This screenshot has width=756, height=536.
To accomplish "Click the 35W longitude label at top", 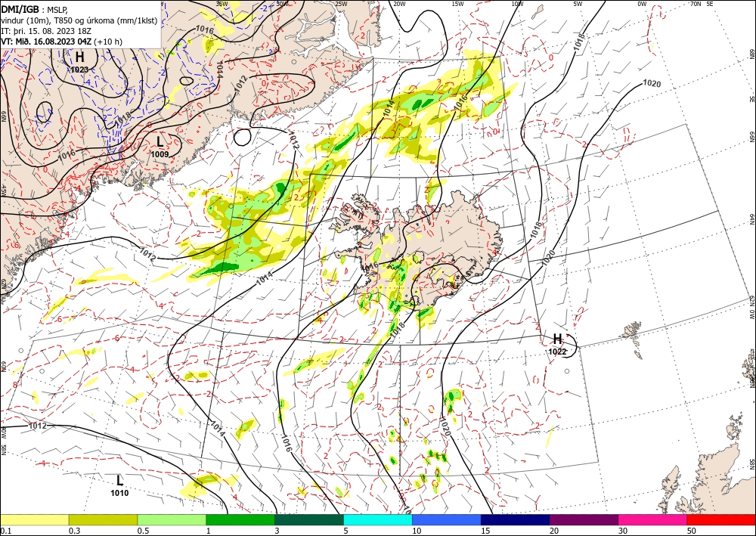I will pos(222,4).
